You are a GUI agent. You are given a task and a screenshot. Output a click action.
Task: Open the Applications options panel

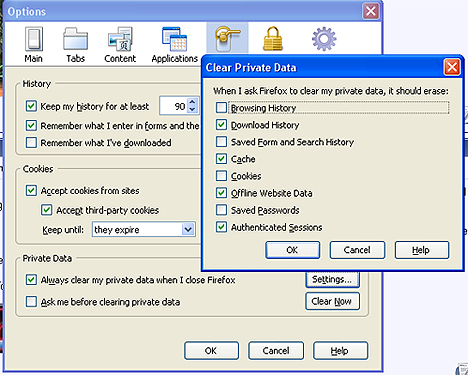[175, 45]
